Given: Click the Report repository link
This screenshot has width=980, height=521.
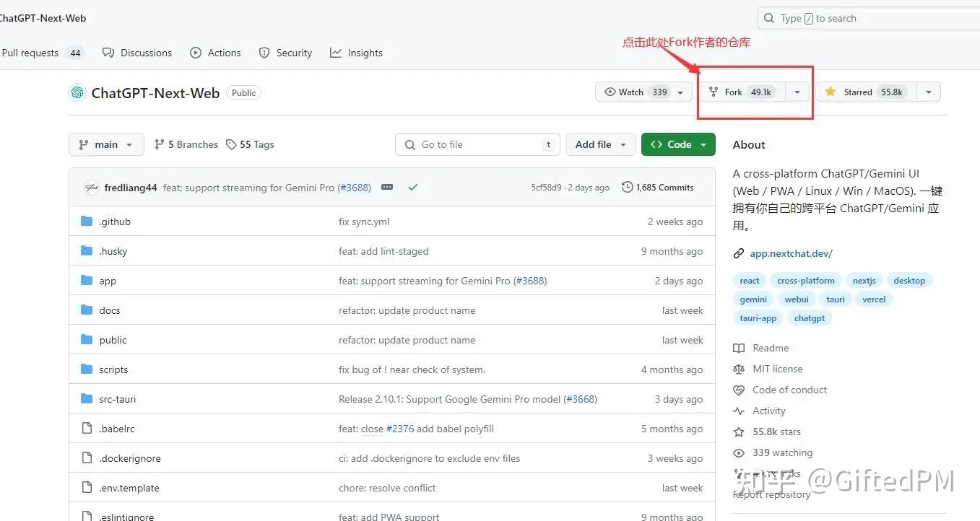Looking at the screenshot, I should [x=771, y=494].
